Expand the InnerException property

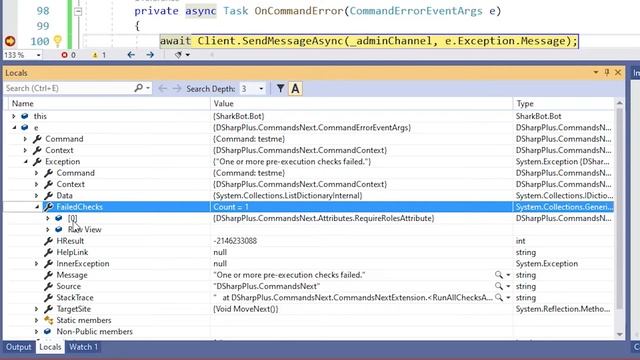coord(37,264)
